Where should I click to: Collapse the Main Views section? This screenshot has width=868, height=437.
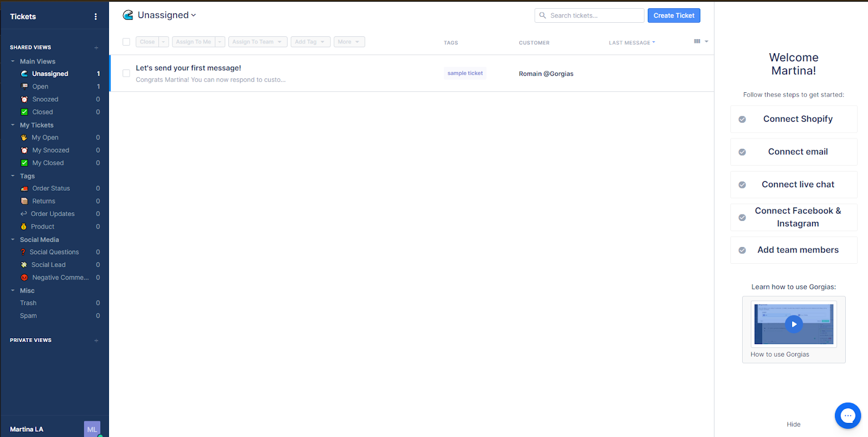click(x=13, y=61)
